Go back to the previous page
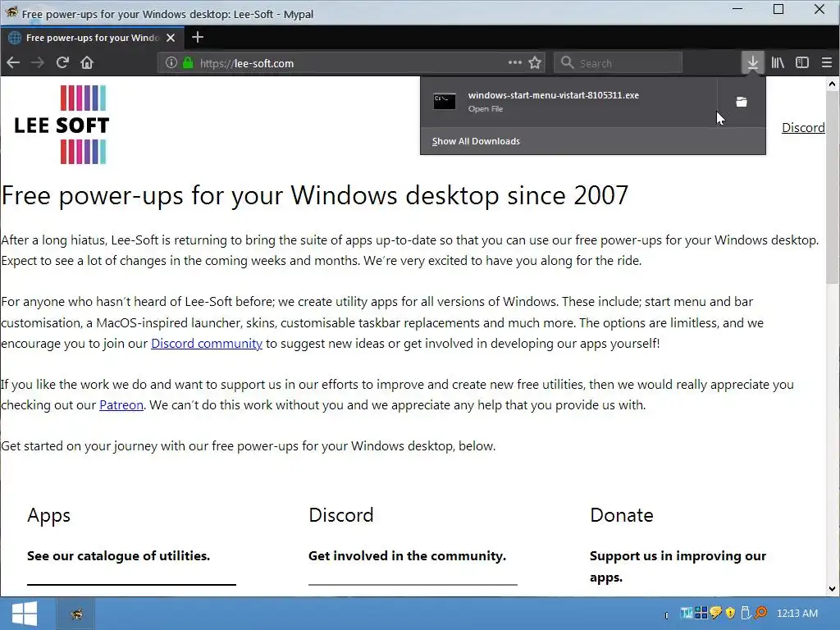The image size is (840, 630). (13, 62)
